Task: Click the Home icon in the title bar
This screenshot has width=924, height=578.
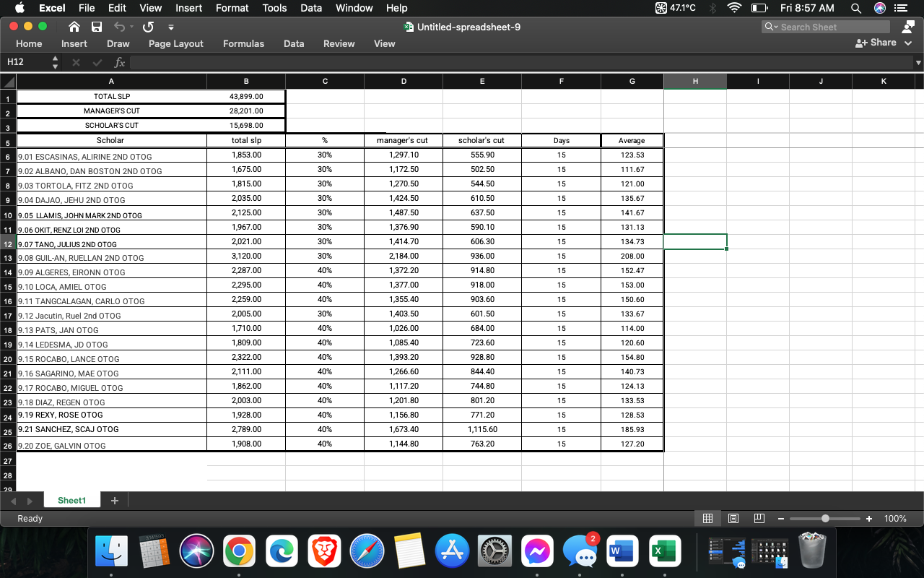Action: pyautogui.click(x=74, y=27)
